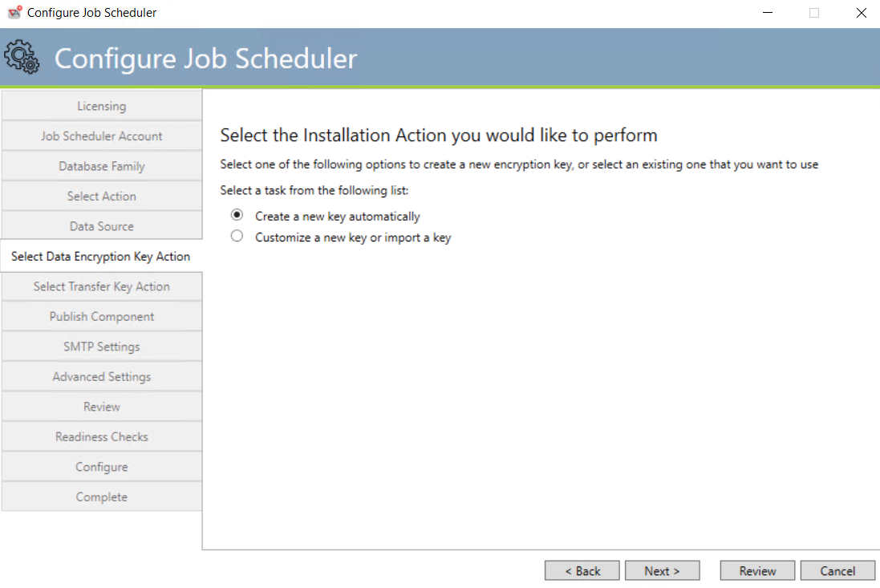Image resolution: width=880 pixels, height=588 pixels.
Task: Go to the Advanced Settings step
Action: (x=102, y=376)
